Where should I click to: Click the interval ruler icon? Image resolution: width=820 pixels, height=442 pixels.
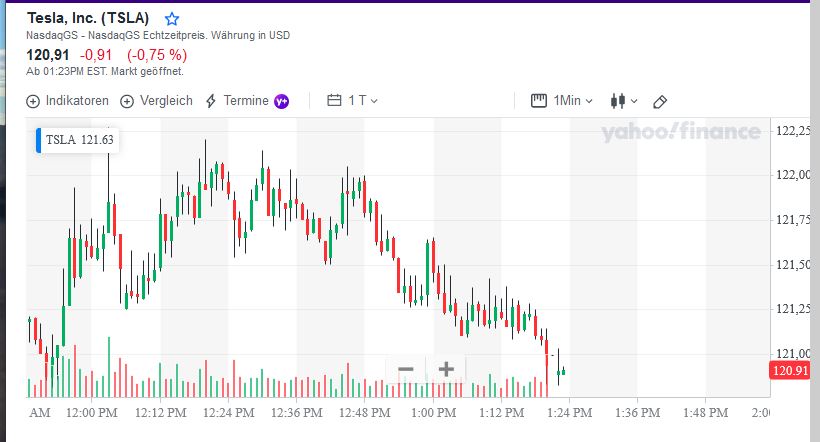tap(539, 101)
